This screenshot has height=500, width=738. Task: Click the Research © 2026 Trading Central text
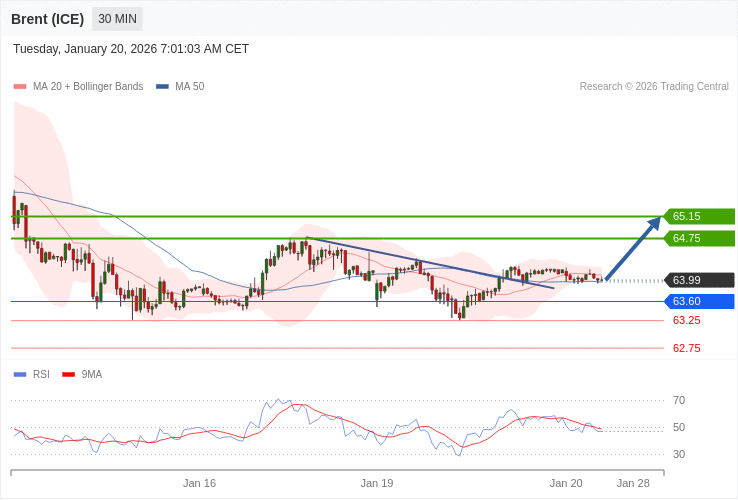[x=654, y=87]
